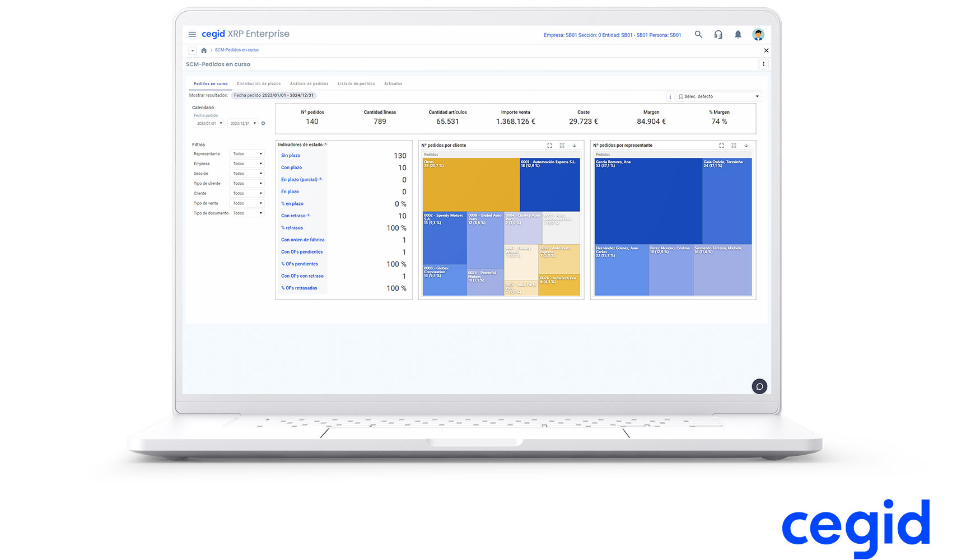Click the Fecha pedido date range chip

point(274,96)
